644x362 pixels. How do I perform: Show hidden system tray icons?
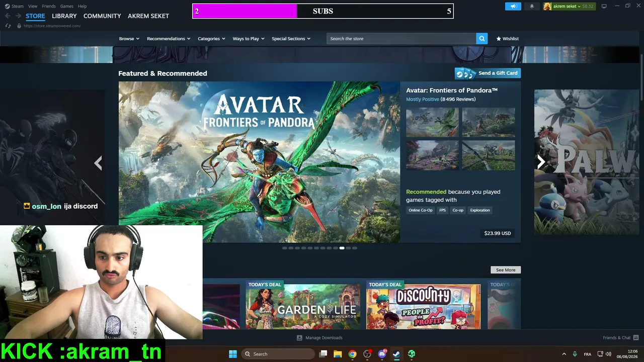[x=564, y=354]
